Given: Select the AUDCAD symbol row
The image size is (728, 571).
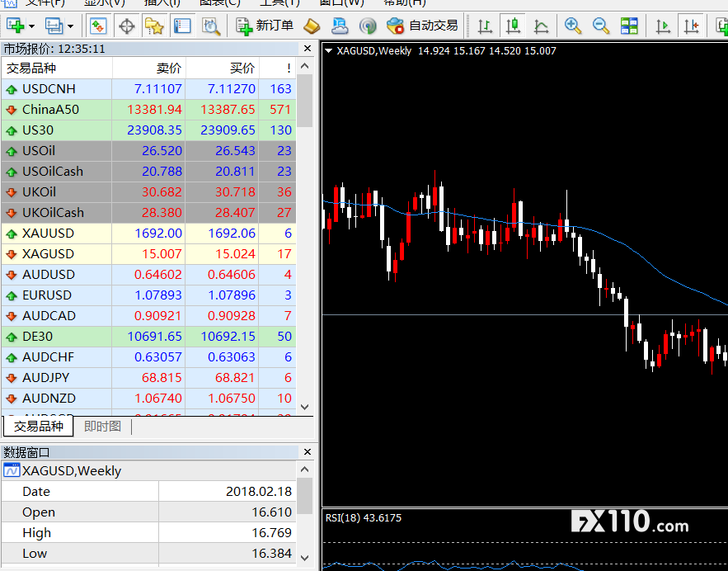Looking at the screenshot, I should coord(148,316).
